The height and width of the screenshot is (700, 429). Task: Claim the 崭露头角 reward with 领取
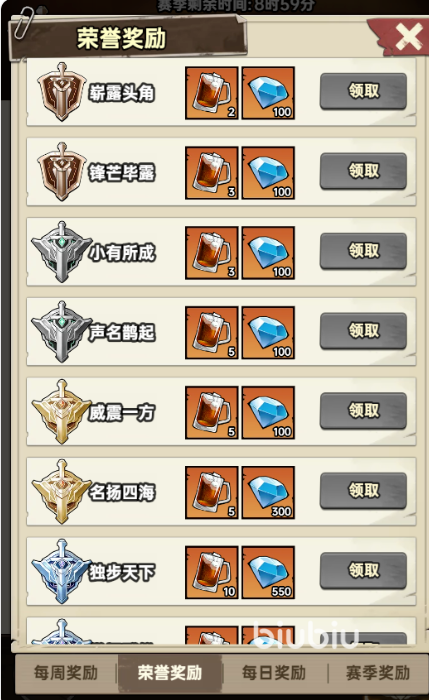tap(363, 92)
